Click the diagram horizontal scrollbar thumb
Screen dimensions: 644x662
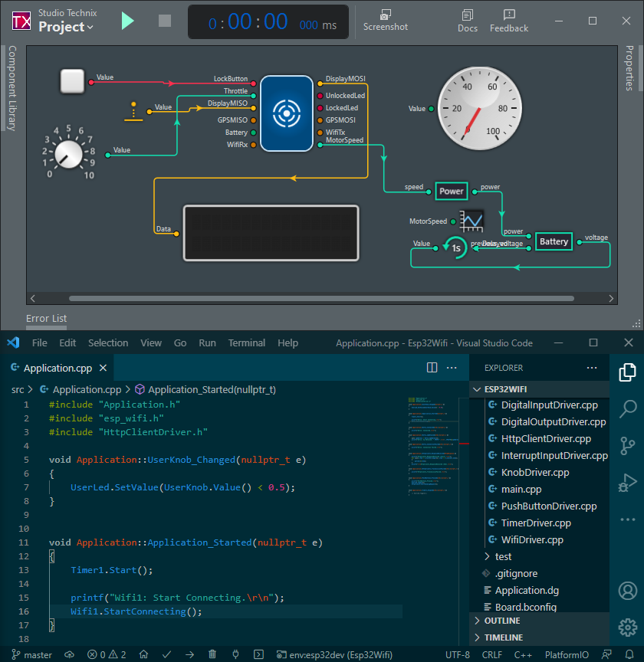321,299
